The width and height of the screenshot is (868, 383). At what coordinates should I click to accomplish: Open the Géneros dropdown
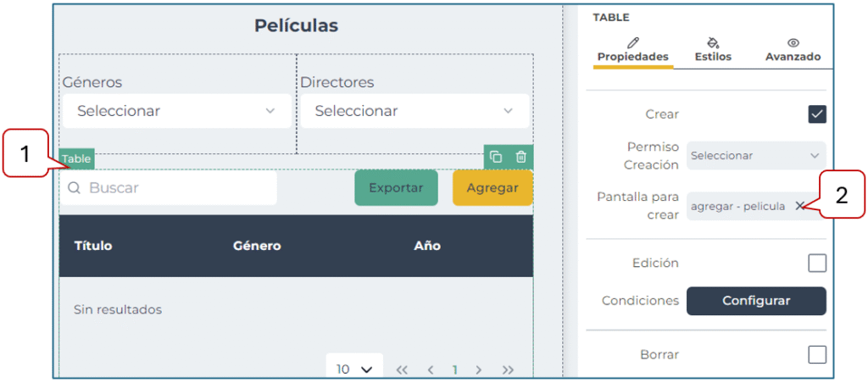click(x=176, y=111)
